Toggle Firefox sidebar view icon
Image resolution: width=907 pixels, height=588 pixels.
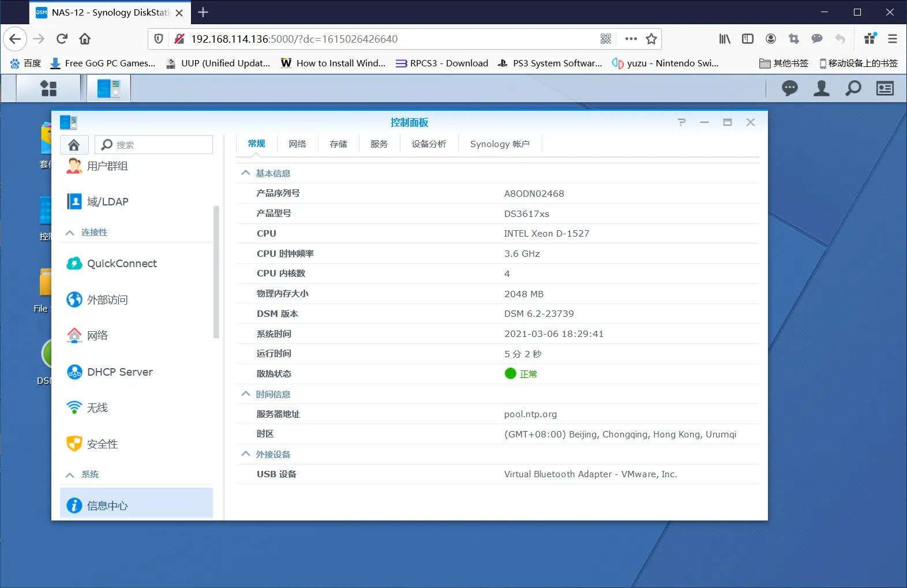[x=748, y=39]
